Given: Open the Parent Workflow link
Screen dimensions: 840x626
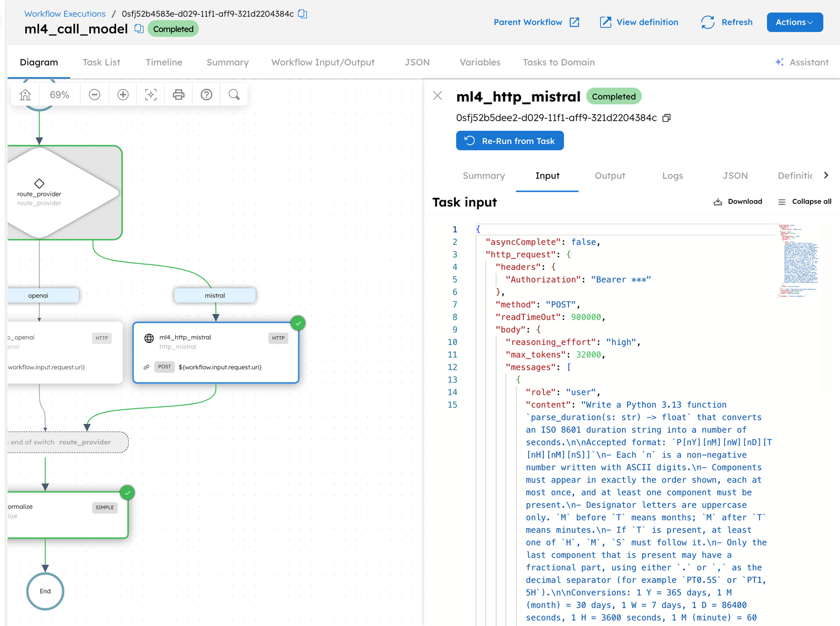Looking at the screenshot, I should click(x=537, y=22).
